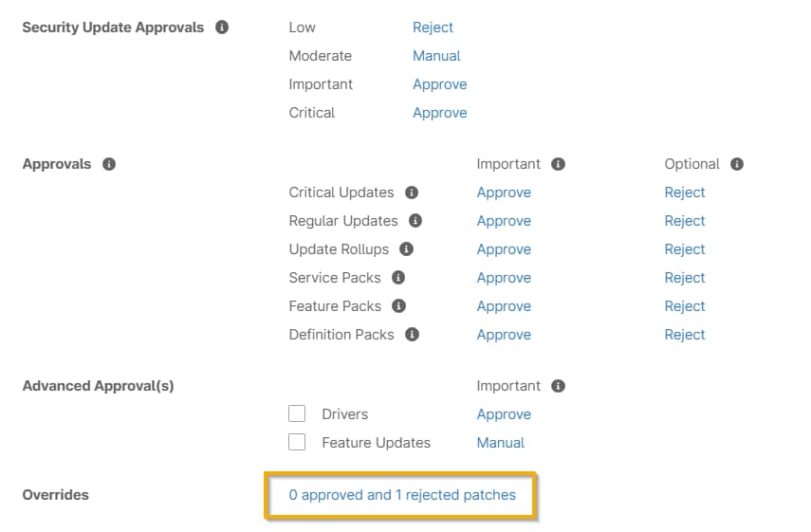
Task: Click info icon next to Feature Packs
Action: tap(399, 306)
